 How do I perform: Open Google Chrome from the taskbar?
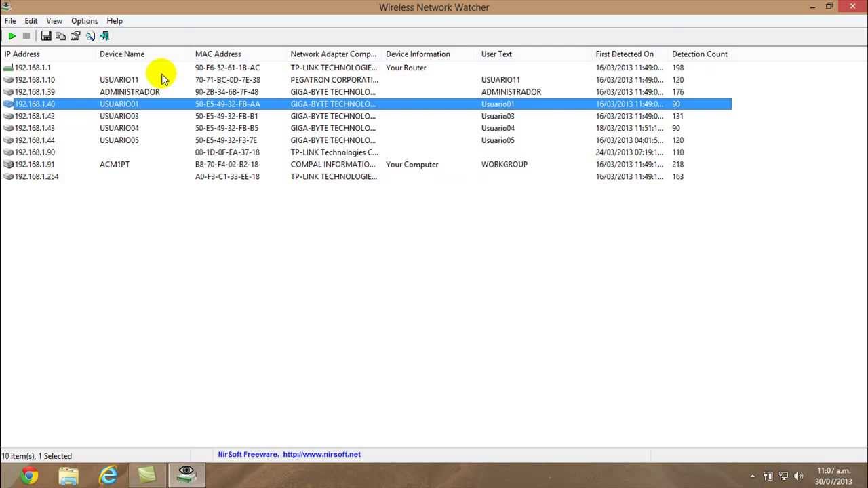29,476
